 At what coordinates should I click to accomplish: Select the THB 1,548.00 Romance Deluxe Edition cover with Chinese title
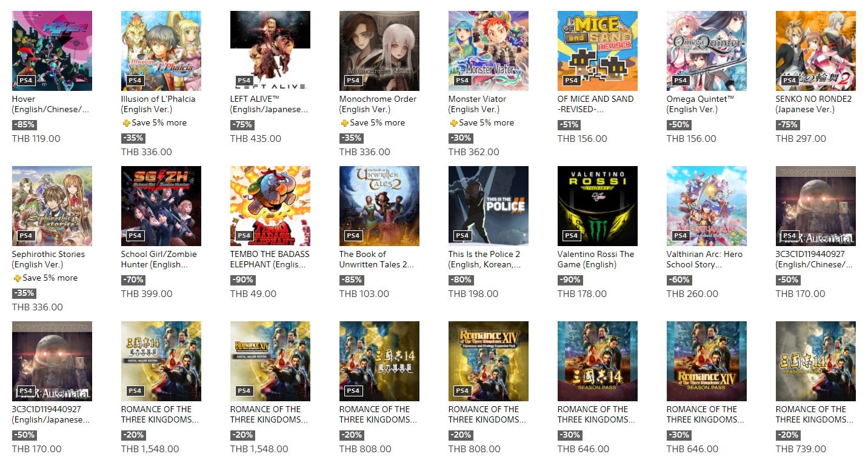[161, 361]
